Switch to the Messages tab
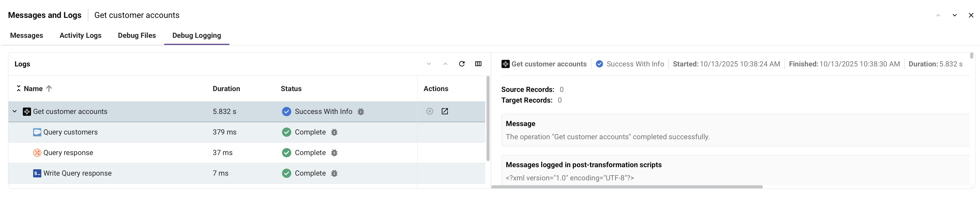Viewport: 980px width, 197px height. click(x=27, y=35)
